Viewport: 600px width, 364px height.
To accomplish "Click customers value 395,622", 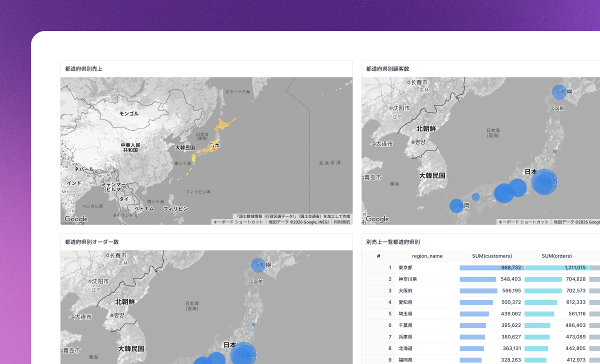I will click(511, 325).
